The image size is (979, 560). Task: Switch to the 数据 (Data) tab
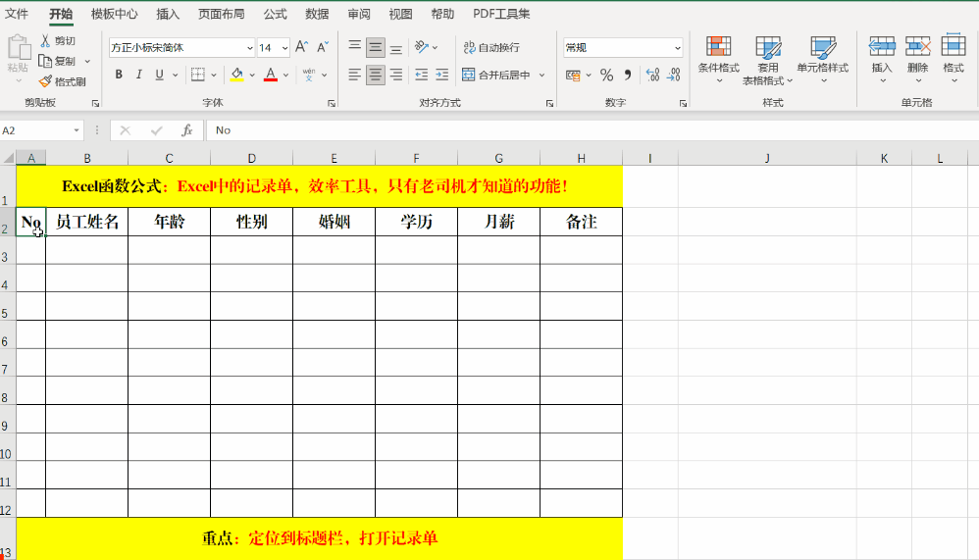pyautogui.click(x=317, y=13)
